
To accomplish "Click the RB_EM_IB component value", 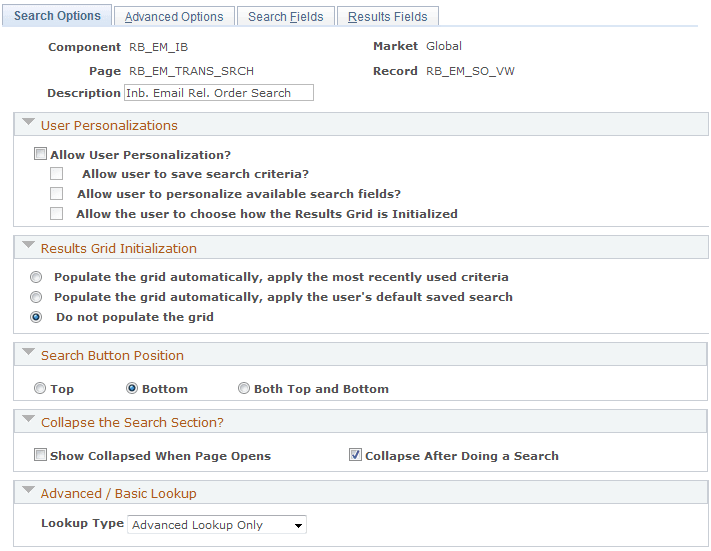I will [158, 47].
